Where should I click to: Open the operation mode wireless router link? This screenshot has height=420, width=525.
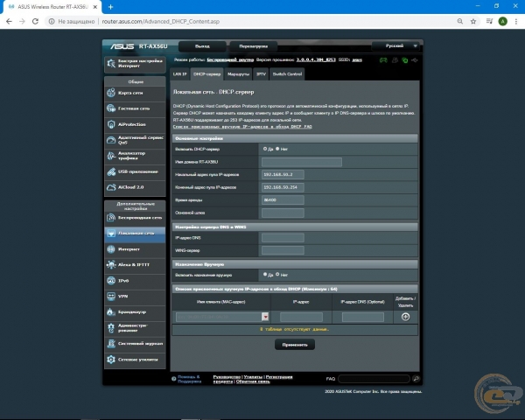click(230, 60)
